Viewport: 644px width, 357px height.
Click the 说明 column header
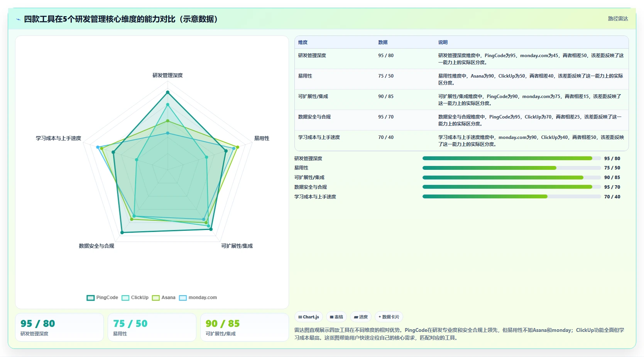coord(443,42)
